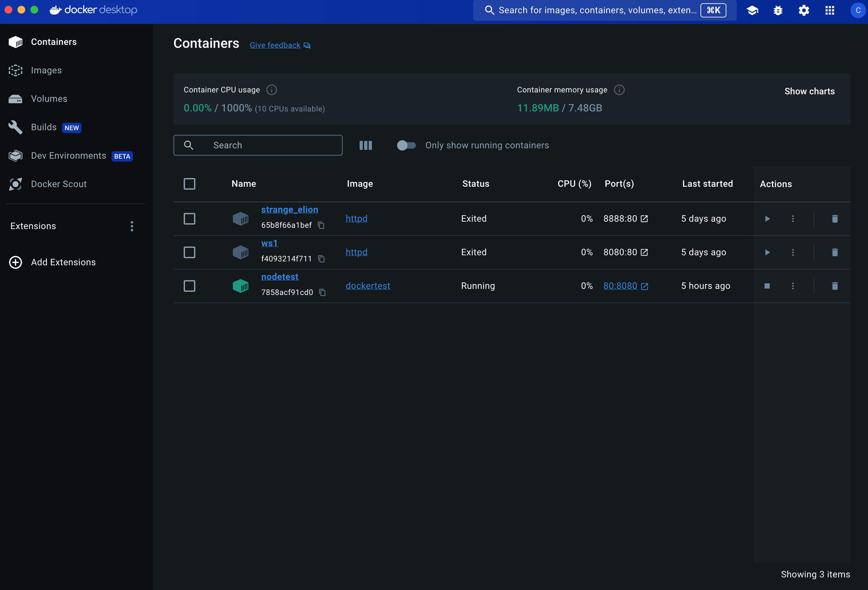
Task: Stop the running nodetest container
Action: pos(767,286)
